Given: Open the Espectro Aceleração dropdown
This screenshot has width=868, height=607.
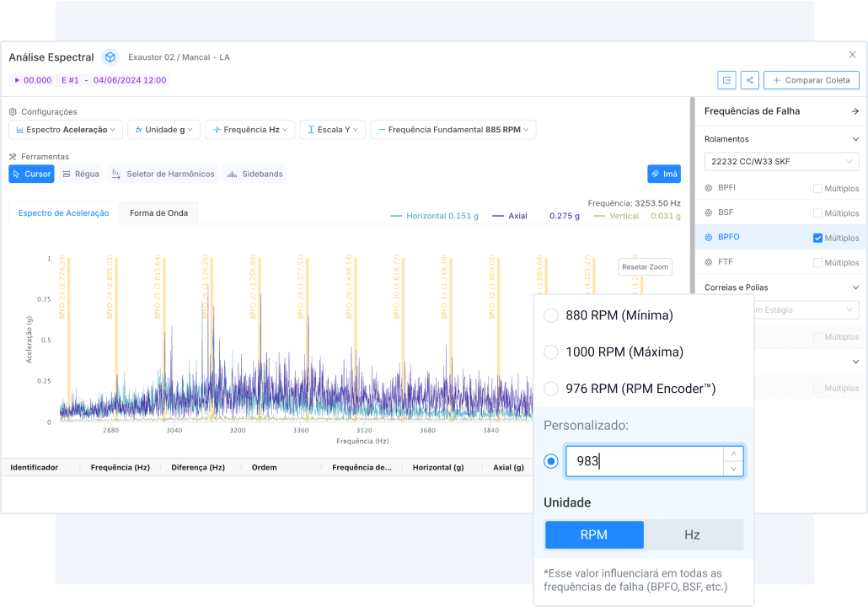Looking at the screenshot, I should coord(66,130).
